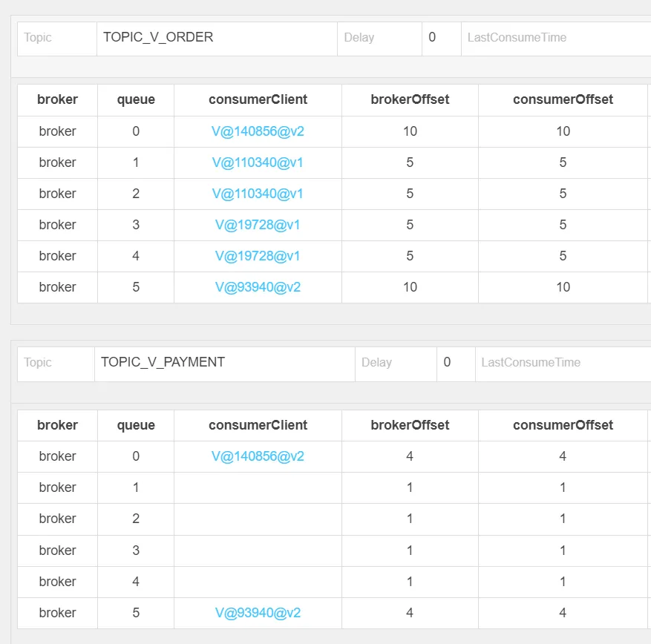Click the LastConsumeTime label in TOPIC_V_PAYMENT header
The width and height of the screenshot is (651, 644).
click(x=531, y=362)
